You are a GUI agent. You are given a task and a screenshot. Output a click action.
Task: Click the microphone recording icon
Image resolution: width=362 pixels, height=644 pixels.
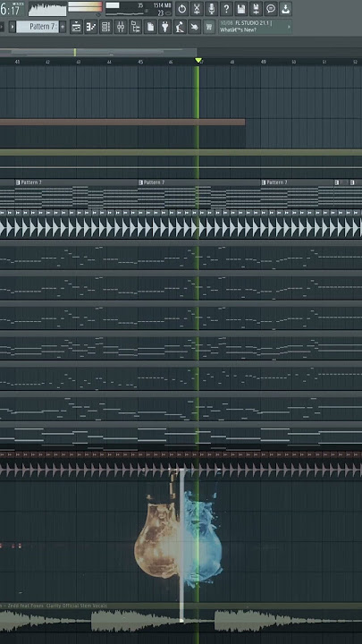[211, 9]
